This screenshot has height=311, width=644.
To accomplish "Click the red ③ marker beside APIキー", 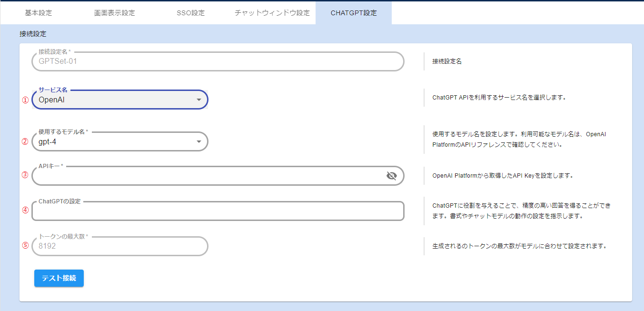I will pos(26,175).
